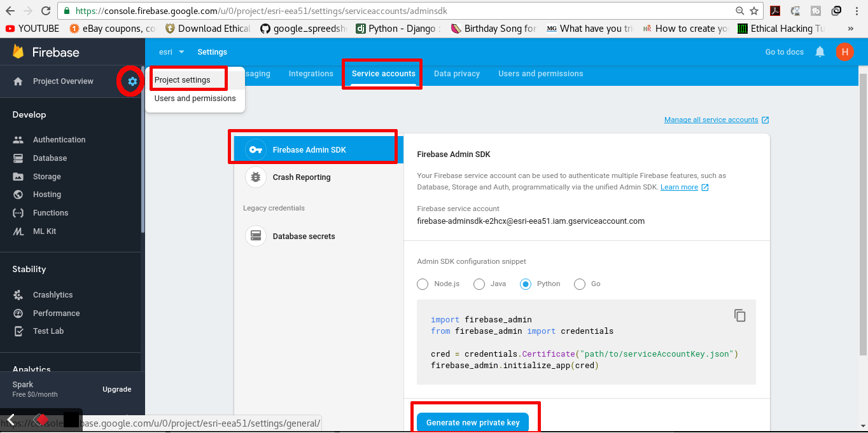Select the Node.js radio button

[x=423, y=284]
